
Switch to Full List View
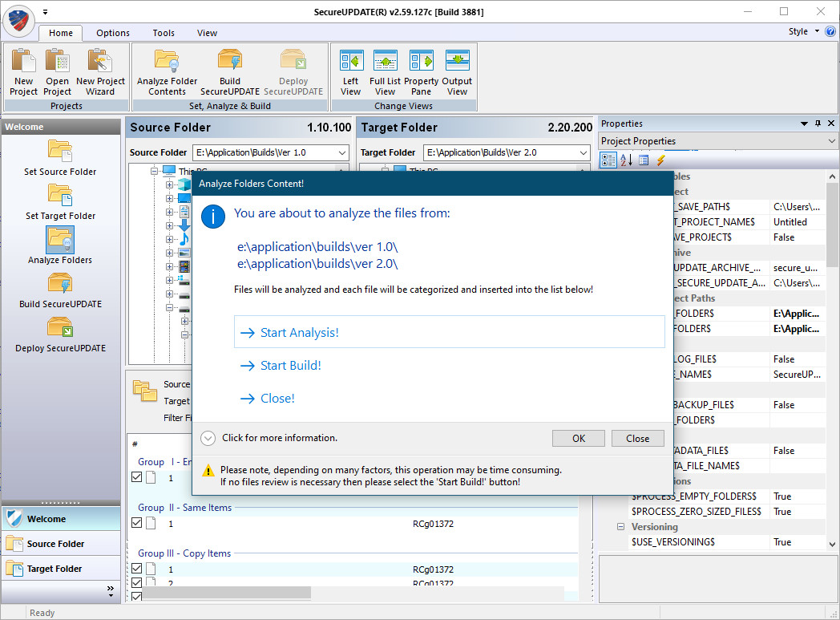(x=386, y=72)
